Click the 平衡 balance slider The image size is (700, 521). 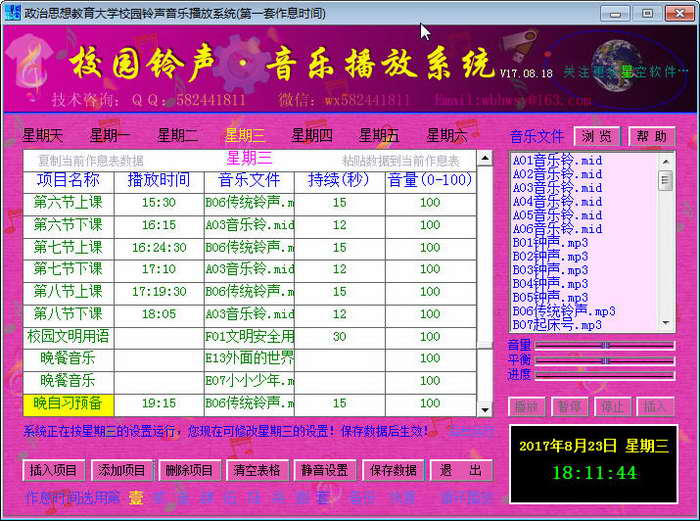tap(604, 360)
